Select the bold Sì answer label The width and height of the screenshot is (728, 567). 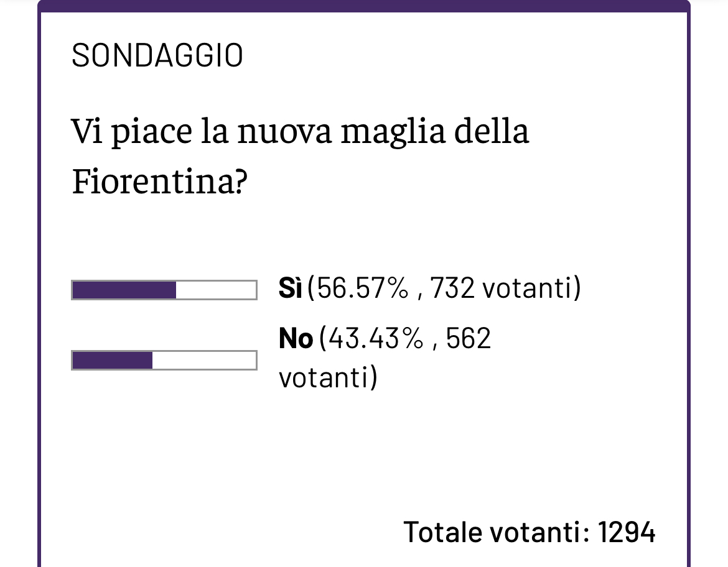pos(290,288)
